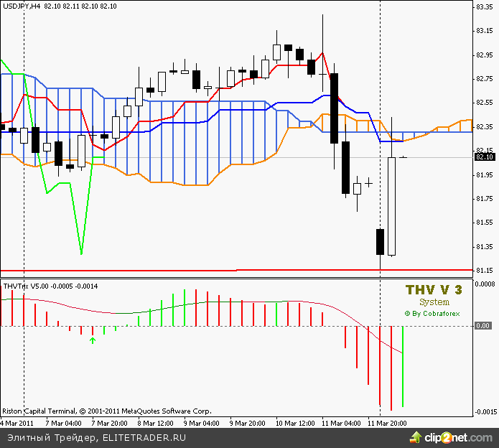Image resolution: width=499 pixels, height=448 pixels.
Task: Click the MetaQuotes Software Corp. copyright line
Action: coord(108,411)
